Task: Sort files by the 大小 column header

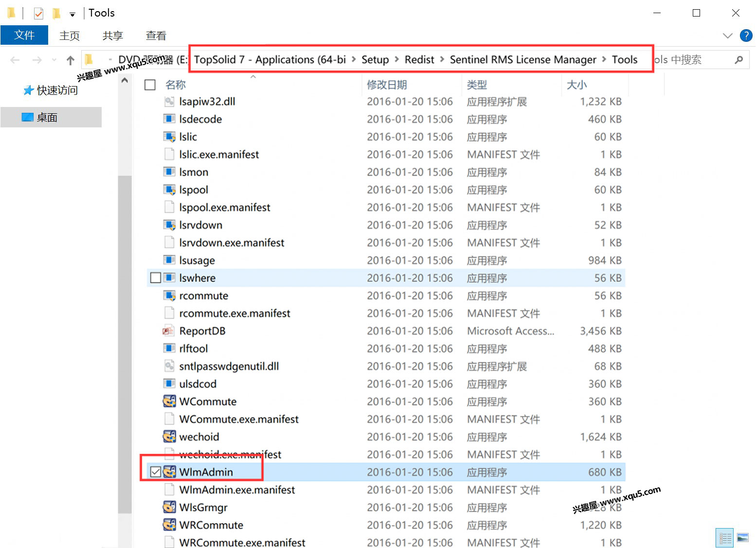Action: (x=576, y=85)
